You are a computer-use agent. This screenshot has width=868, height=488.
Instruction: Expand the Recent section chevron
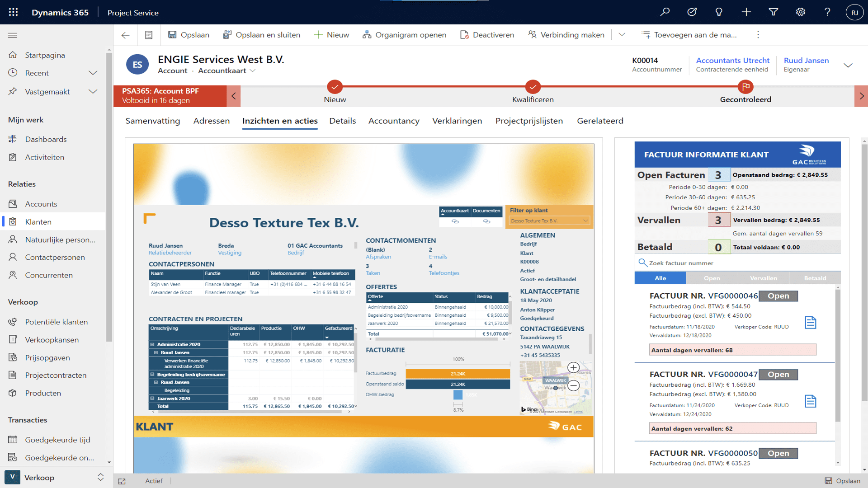[93, 73]
